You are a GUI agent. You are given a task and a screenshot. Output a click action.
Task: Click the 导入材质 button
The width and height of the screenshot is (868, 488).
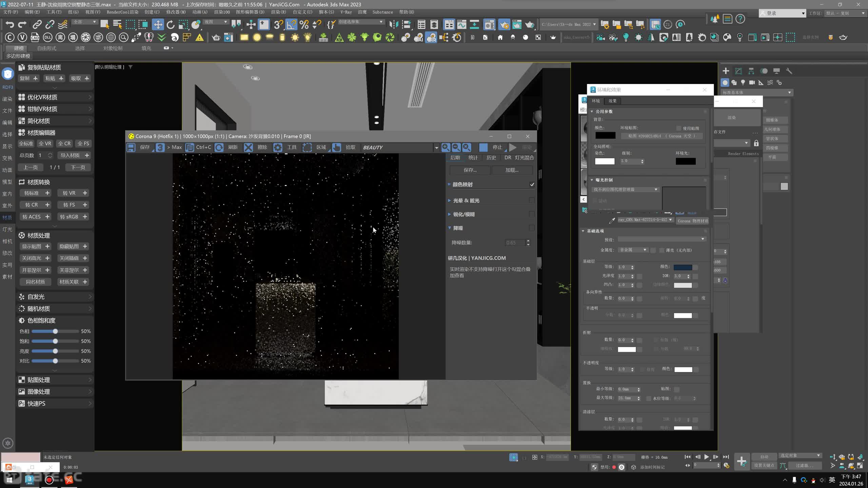74,155
